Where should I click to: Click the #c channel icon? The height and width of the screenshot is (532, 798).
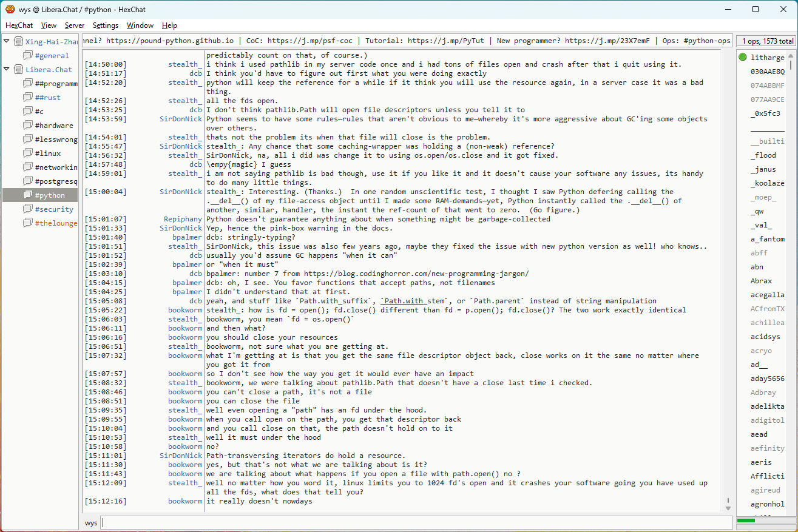(28, 112)
